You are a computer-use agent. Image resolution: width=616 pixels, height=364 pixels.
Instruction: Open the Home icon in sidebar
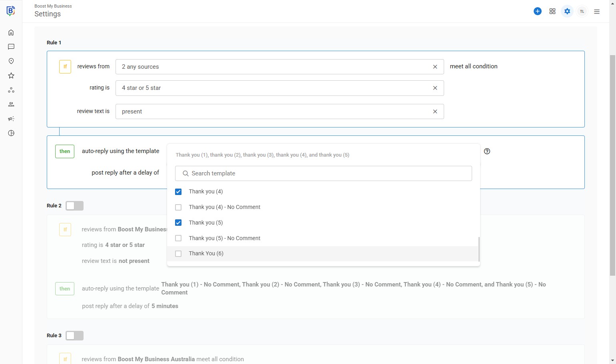[11, 33]
